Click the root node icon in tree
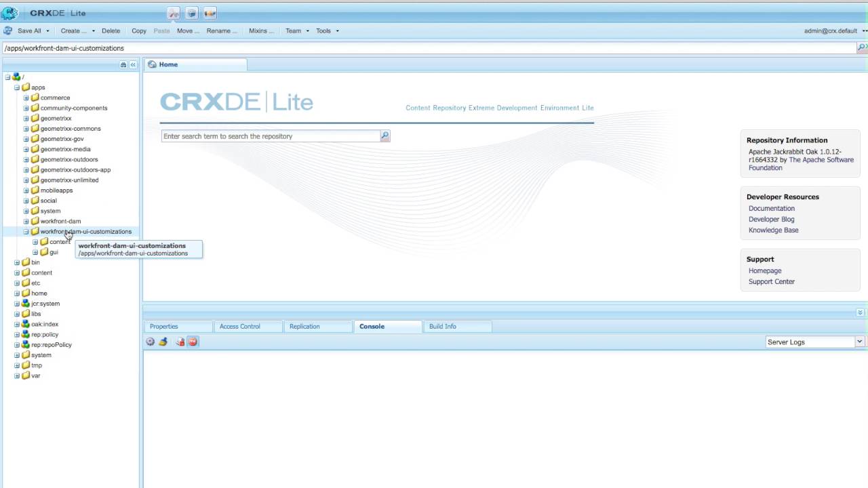868x488 pixels. [x=16, y=77]
